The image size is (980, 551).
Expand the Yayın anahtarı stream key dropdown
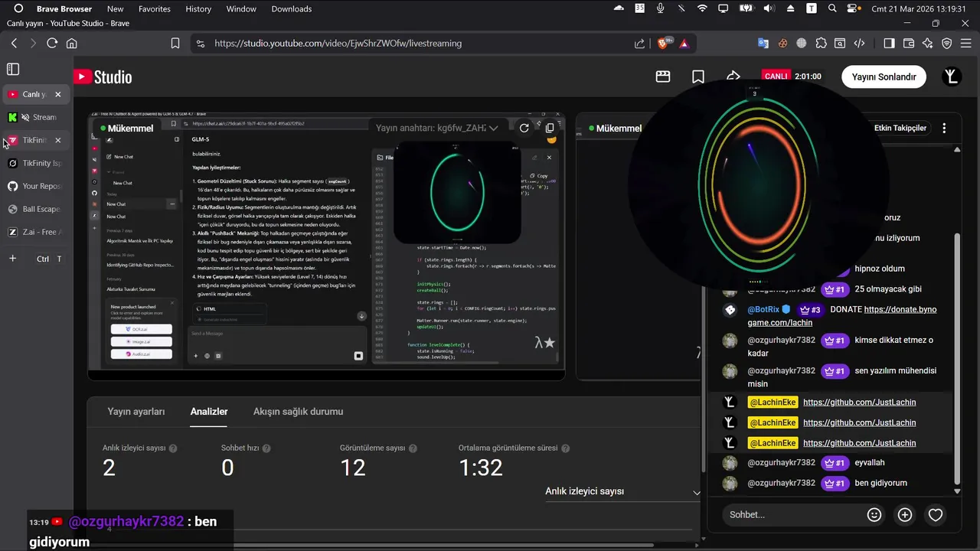tap(494, 128)
